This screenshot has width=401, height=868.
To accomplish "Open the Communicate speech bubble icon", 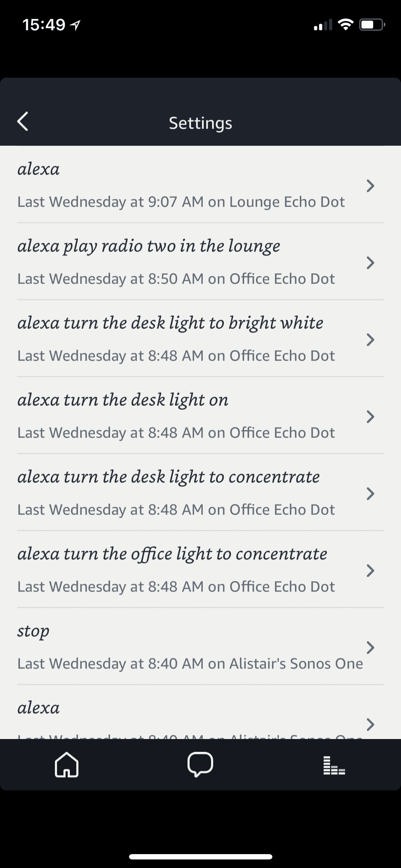I will 200,764.
